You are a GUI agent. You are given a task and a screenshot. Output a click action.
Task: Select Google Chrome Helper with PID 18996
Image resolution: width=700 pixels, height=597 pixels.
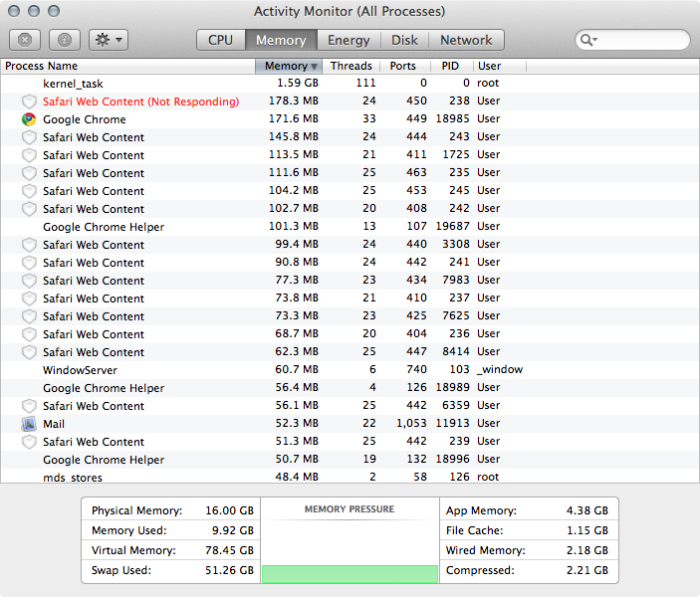[x=350, y=460]
